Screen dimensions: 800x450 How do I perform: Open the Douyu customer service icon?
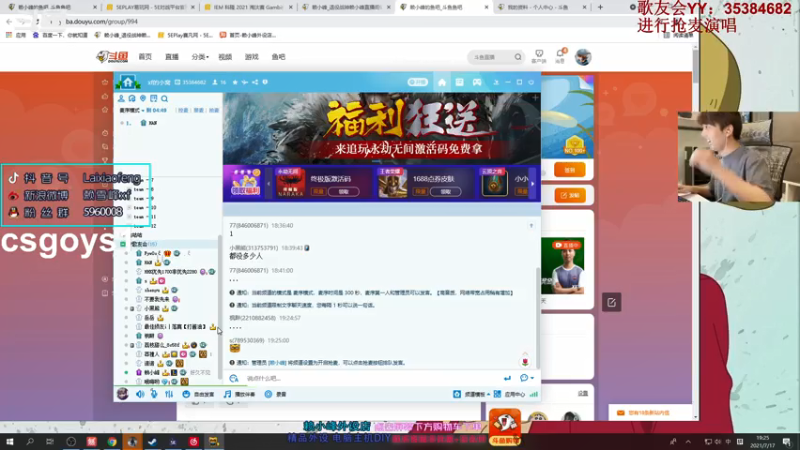tap(539, 56)
